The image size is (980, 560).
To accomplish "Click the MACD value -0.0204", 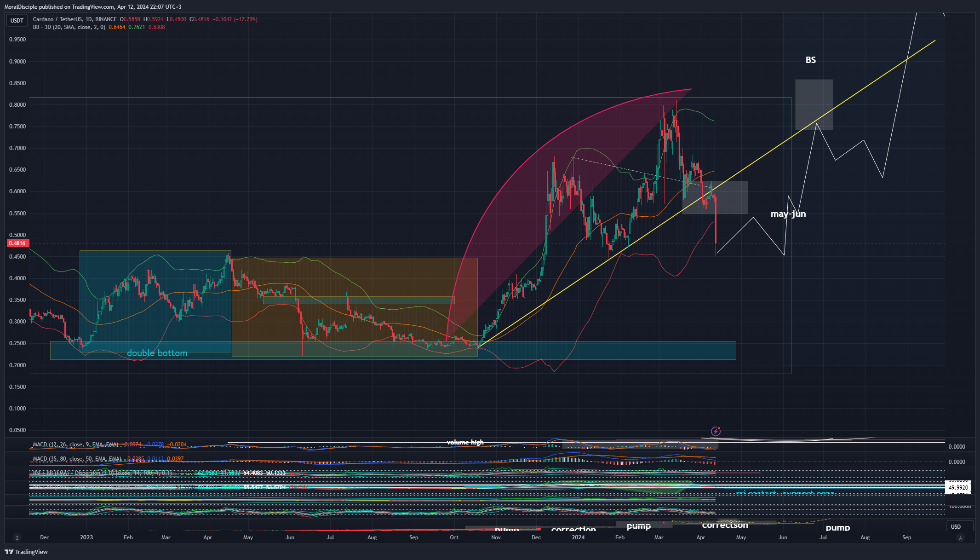I will [177, 445].
